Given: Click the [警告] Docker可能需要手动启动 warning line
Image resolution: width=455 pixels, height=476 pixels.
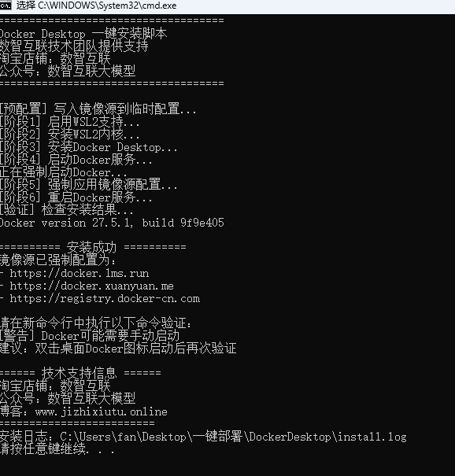Looking at the screenshot, I should pos(90,336).
